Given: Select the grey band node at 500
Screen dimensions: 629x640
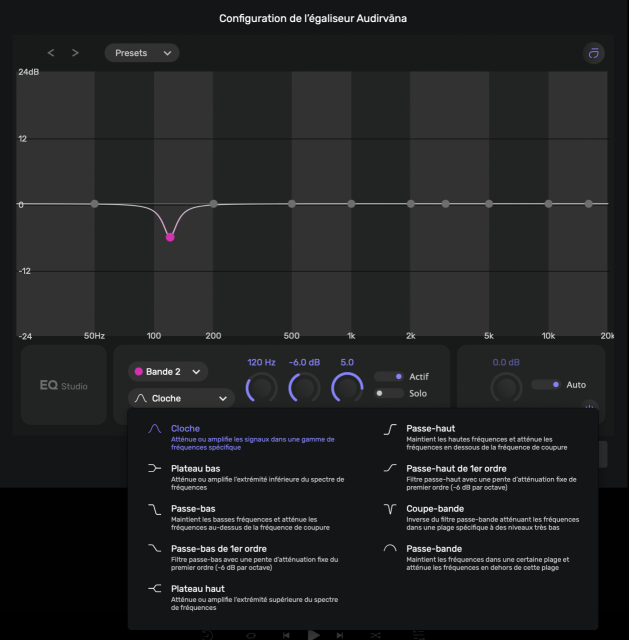Looking at the screenshot, I should pos(291,204).
